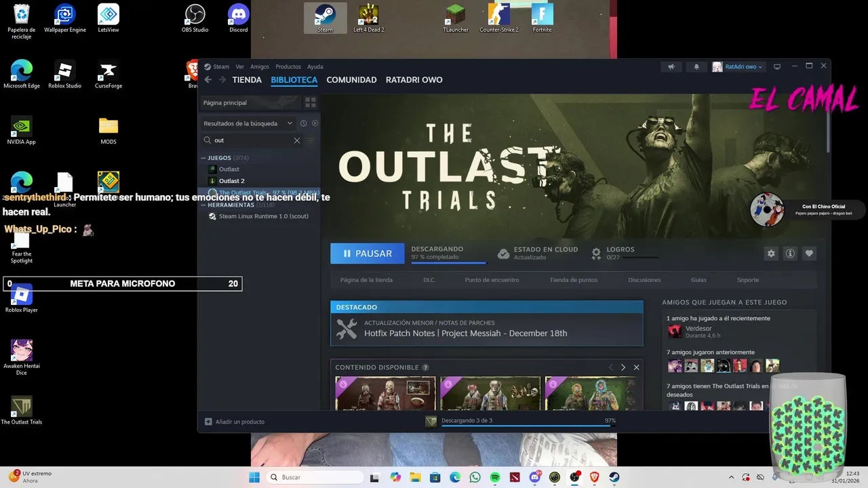The height and width of the screenshot is (488, 868).
Task: Open NVIDIA App desktop icon
Action: tap(22, 131)
